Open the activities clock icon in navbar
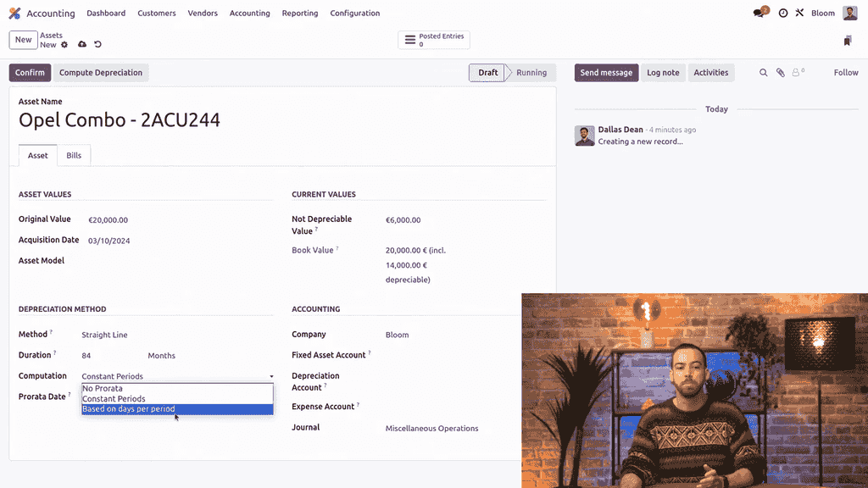This screenshot has height=488, width=868. [x=783, y=14]
